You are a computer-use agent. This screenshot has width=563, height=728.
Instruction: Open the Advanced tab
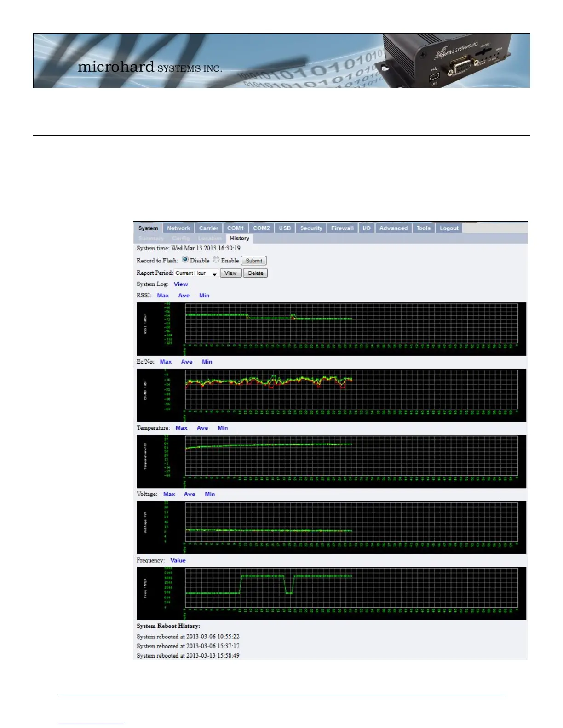[x=394, y=228]
